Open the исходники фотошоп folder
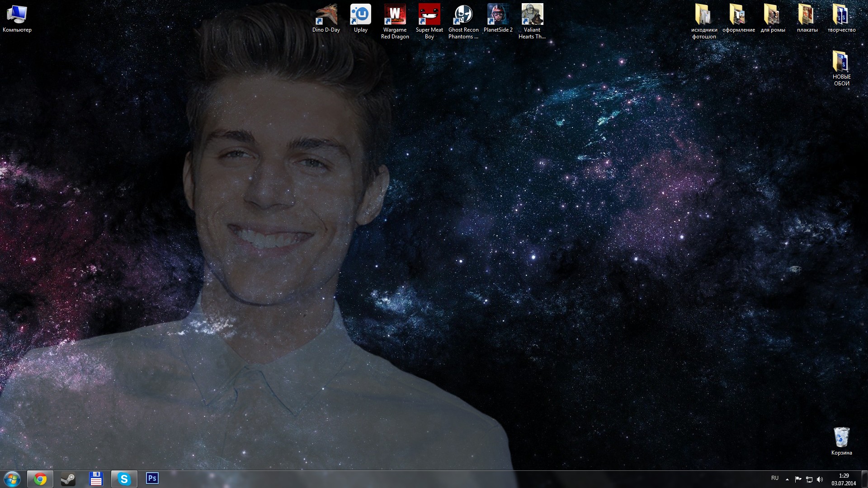 click(x=704, y=15)
